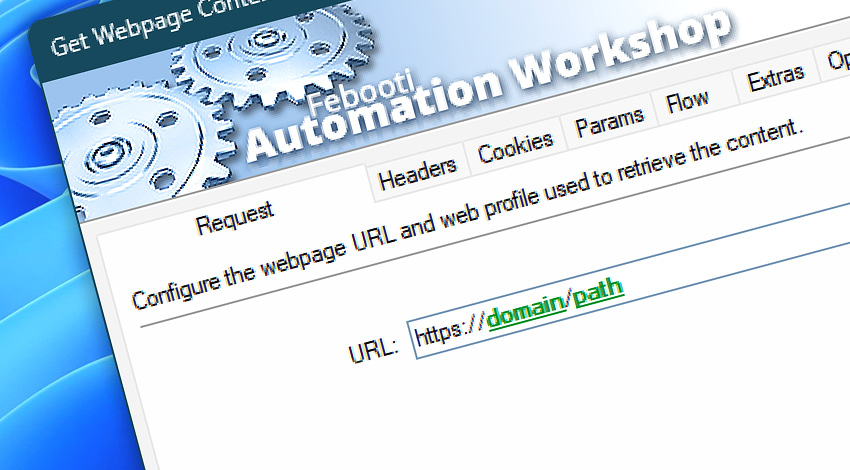Open the Cookies tab
The height and width of the screenshot is (470, 850).
pyautogui.click(x=515, y=146)
